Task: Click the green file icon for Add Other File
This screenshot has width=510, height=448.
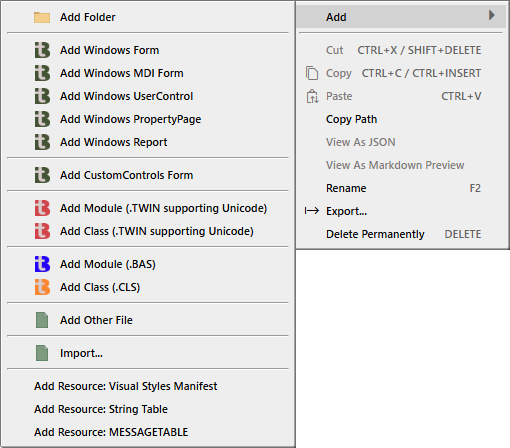Action: pyautogui.click(x=42, y=320)
